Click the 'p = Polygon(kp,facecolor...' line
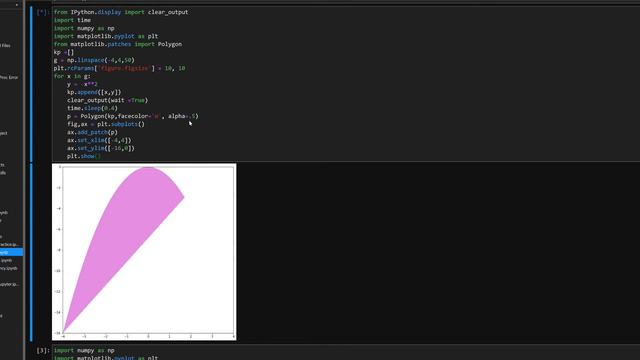Screen dimensions: 640x360 pyautogui.click(x=133, y=116)
